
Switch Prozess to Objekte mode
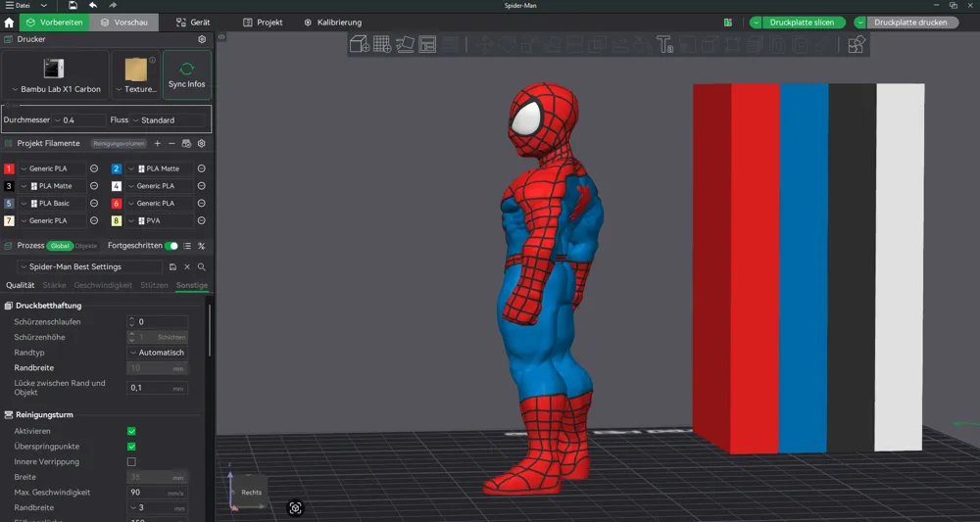coord(86,246)
